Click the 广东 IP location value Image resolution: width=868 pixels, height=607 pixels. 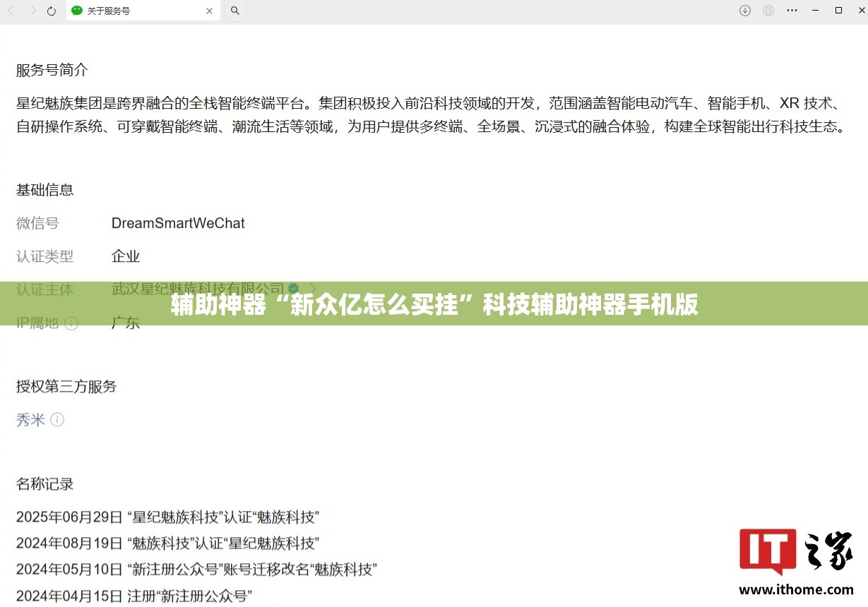tap(126, 323)
